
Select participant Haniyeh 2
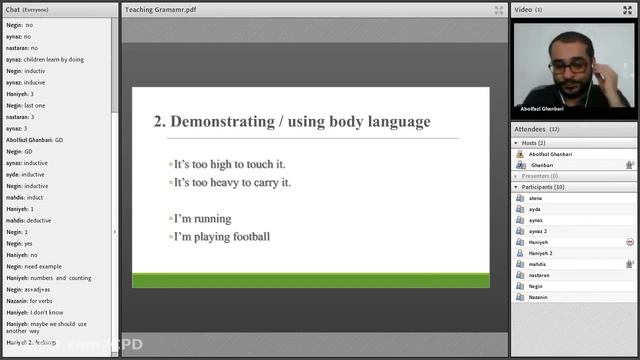574,253
